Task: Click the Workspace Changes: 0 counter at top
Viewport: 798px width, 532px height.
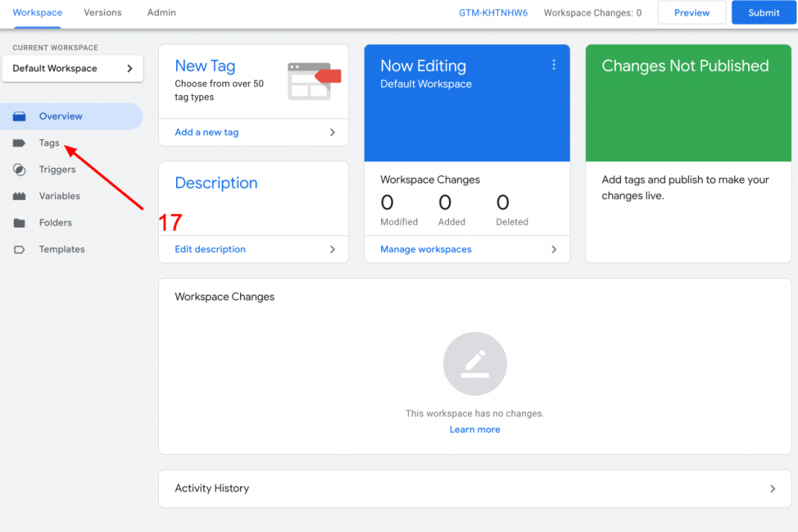Action: pos(592,12)
